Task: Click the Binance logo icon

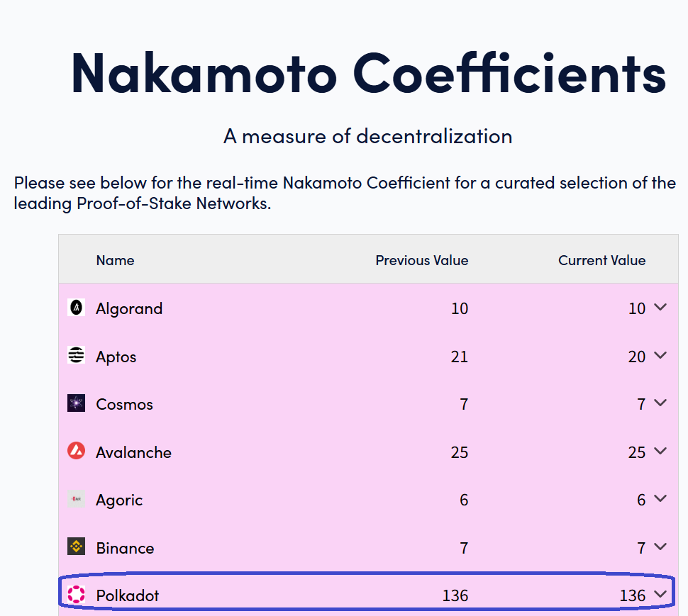Action: pos(76,547)
